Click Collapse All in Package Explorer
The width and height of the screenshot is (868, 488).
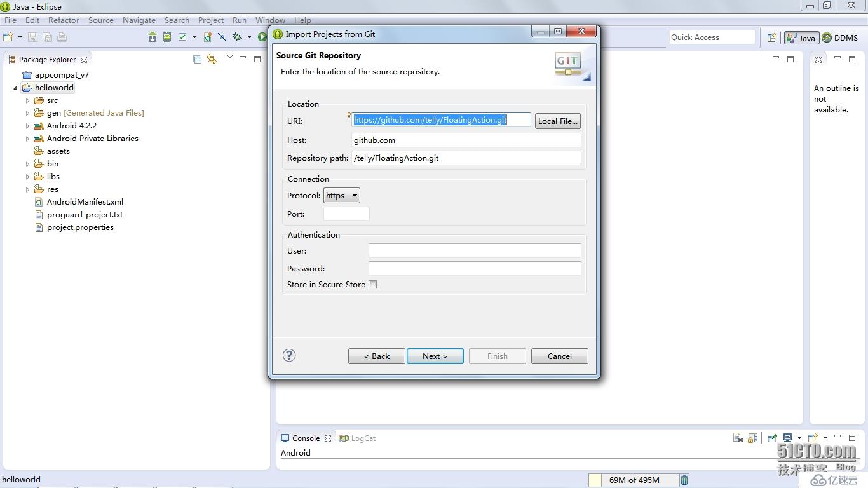pyautogui.click(x=197, y=59)
